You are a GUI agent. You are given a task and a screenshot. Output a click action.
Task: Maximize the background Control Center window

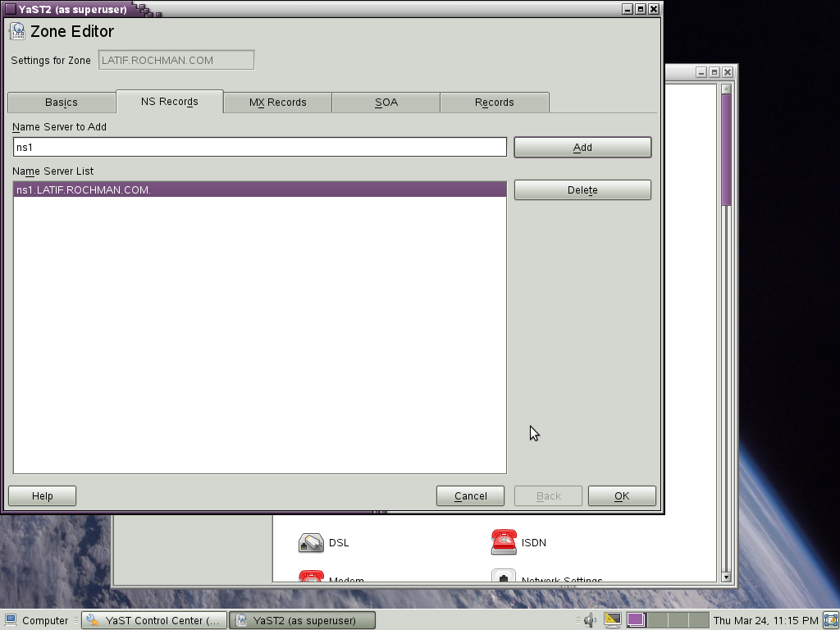click(x=714, y=72)
